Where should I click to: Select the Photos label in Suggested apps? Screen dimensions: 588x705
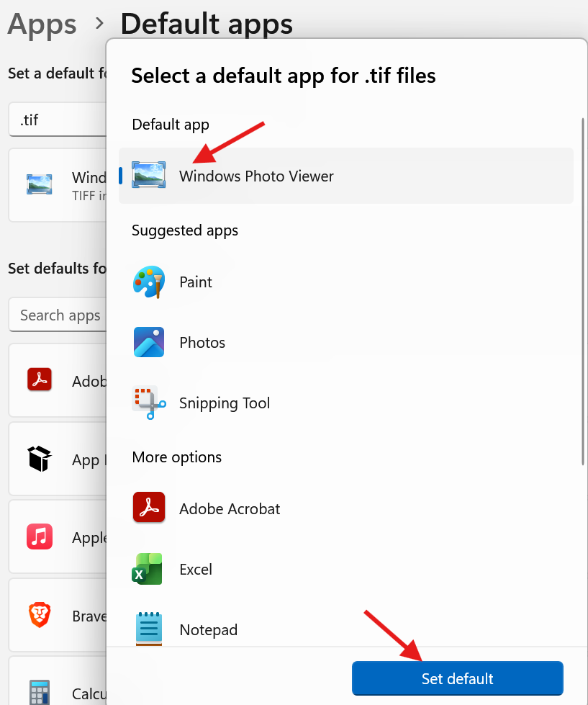(x=202, y=343)
